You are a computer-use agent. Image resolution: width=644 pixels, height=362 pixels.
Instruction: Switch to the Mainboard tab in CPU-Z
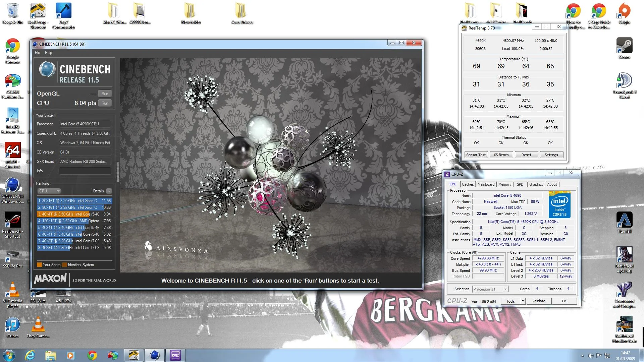(x=486, y=184)
